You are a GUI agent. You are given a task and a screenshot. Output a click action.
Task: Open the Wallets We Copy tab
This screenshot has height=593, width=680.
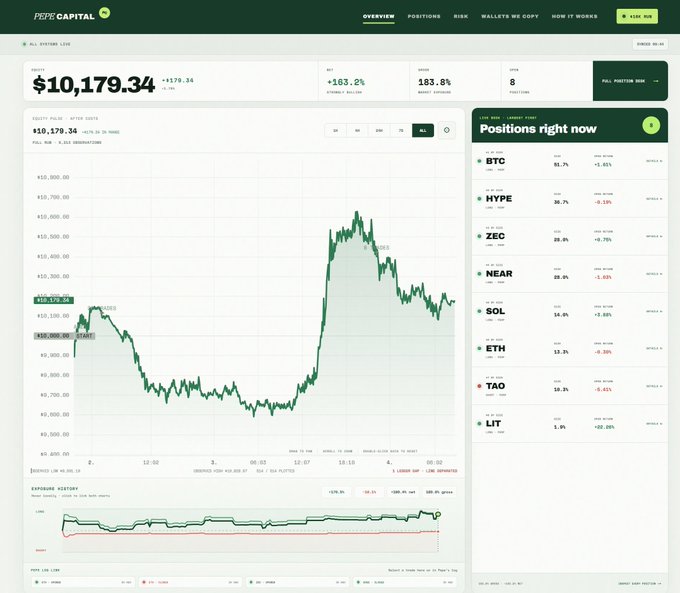coord(510,16)
